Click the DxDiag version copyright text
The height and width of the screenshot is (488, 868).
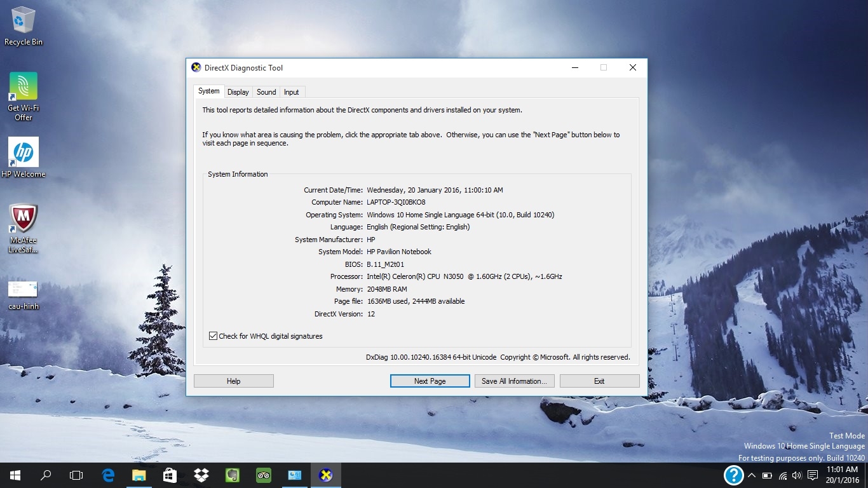click(498, 357)
